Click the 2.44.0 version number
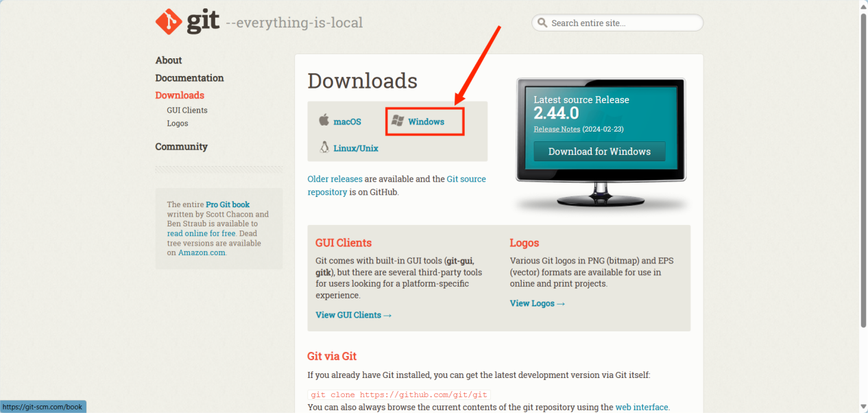The height and width of the screenshot is (413, 868). coord(556,114)
